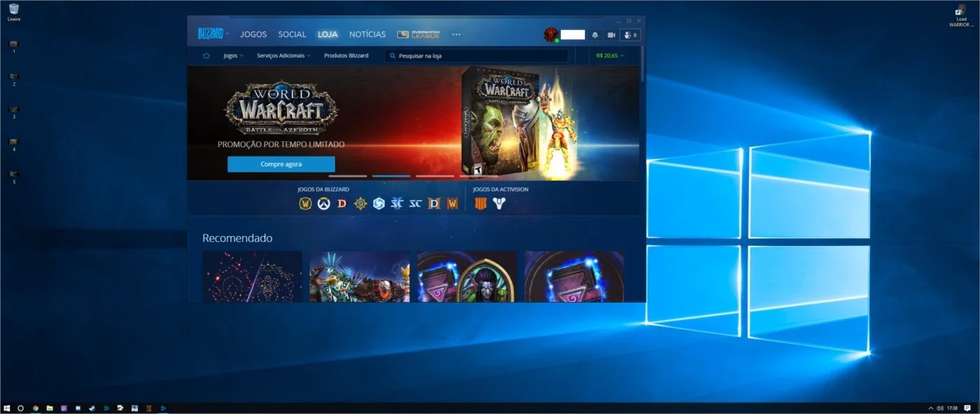Expand the Serviços Adicionais dropdown
Viewport: 980px width, 414px height.
[x=283, y=55]
